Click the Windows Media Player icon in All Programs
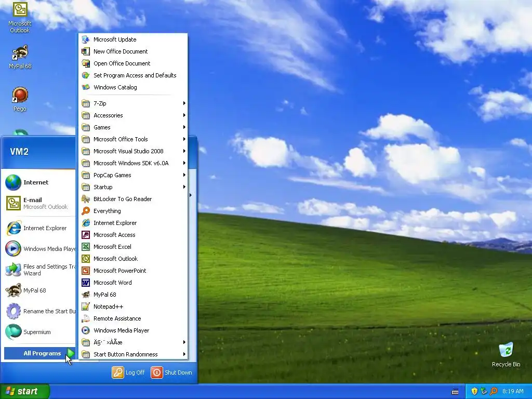 (86, 330)
